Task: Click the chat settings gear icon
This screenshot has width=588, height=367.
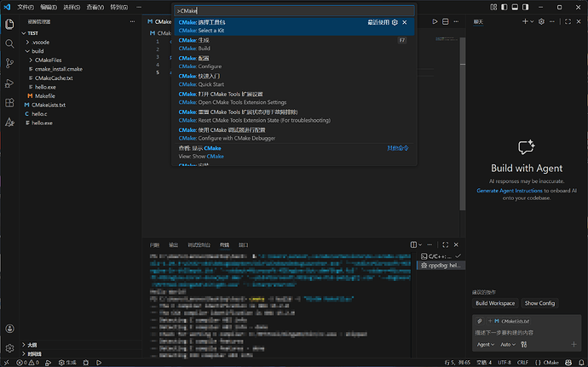Action: [x=541, y=22]
